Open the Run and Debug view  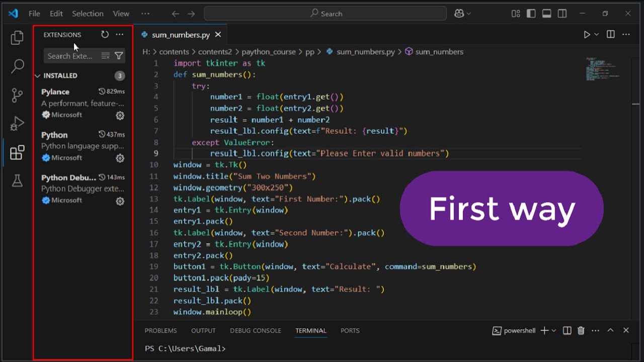17,123
